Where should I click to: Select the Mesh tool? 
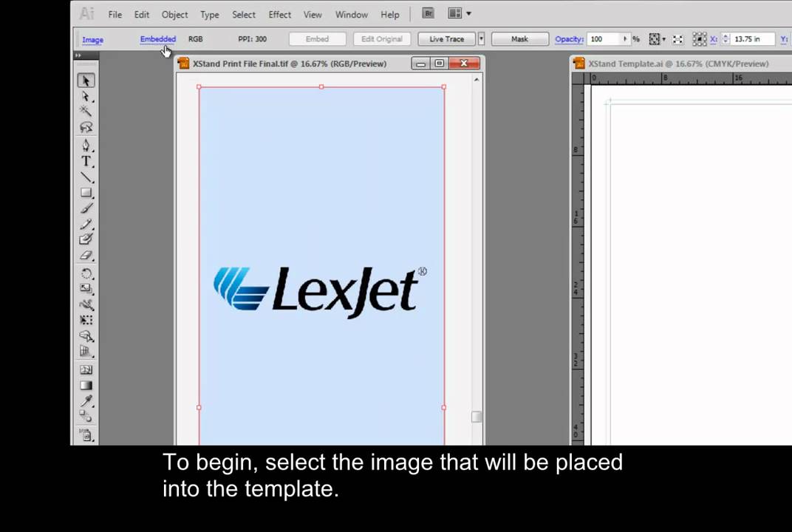[x=86, y=369]
